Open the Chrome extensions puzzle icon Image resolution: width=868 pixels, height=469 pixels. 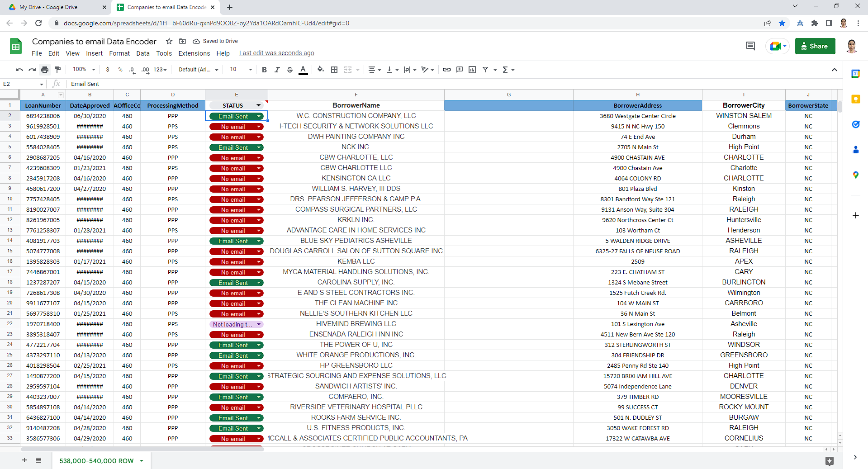pos(815,23)
